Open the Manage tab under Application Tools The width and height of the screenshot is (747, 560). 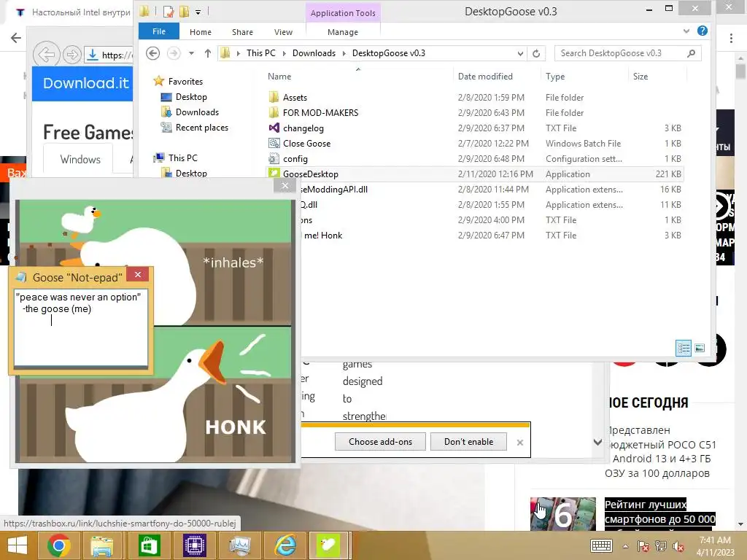tap(343, 32)
